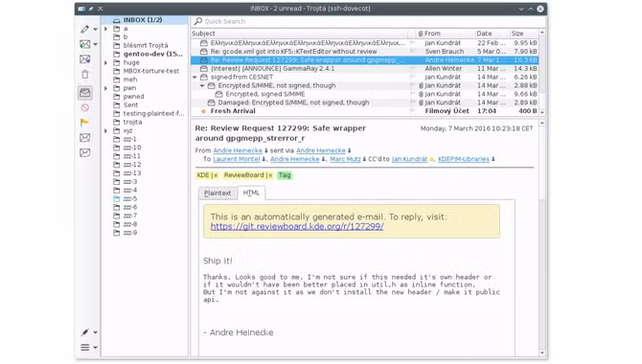The height and width of the screenshot is (364, 642).
Task: Click the forward envelope icon
Action: tap(84, 59)
